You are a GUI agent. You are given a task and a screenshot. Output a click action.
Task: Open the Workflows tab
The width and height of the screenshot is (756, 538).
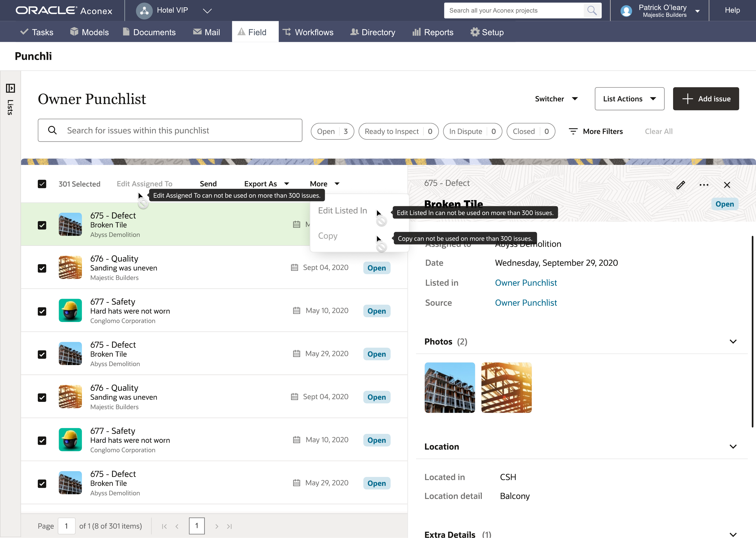[308, 32]
